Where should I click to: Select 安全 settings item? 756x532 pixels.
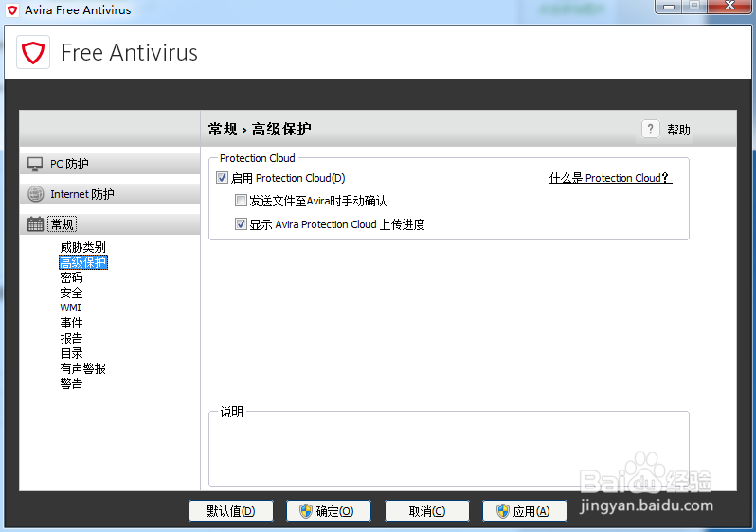[71, 293]
